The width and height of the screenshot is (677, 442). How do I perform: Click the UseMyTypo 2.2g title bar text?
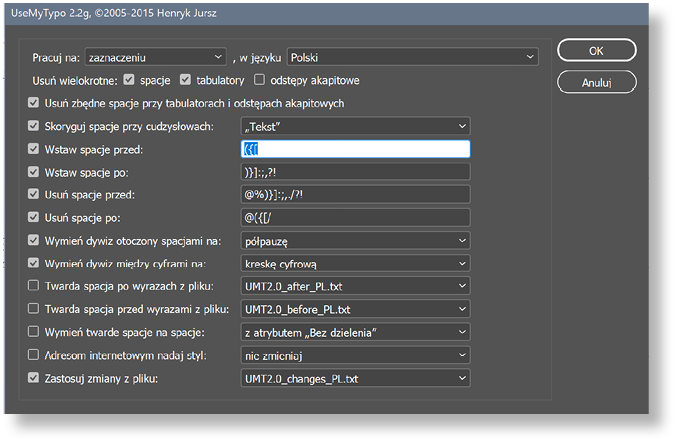[114, 13]
